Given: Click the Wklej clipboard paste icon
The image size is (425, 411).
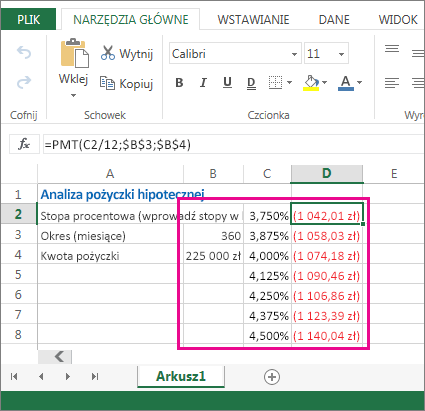Looking at the screenshot, I should (74, 53).
